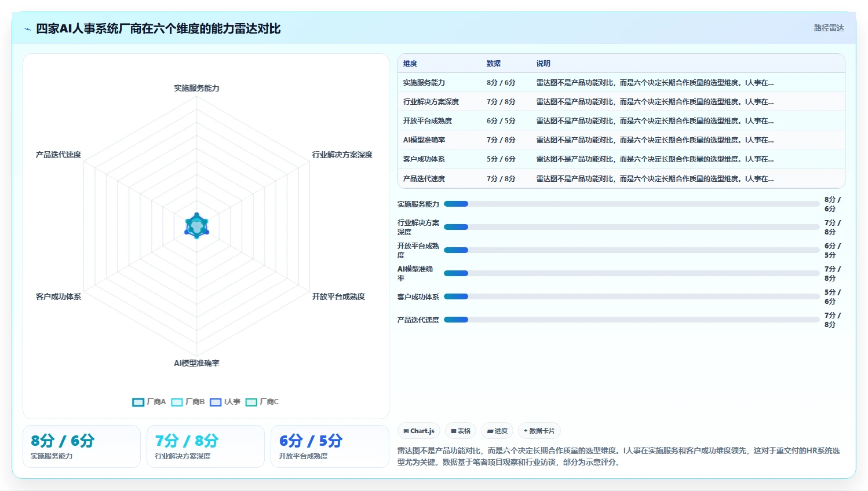Select the 表格 chip
868x491 pixels.
point(461,431)
